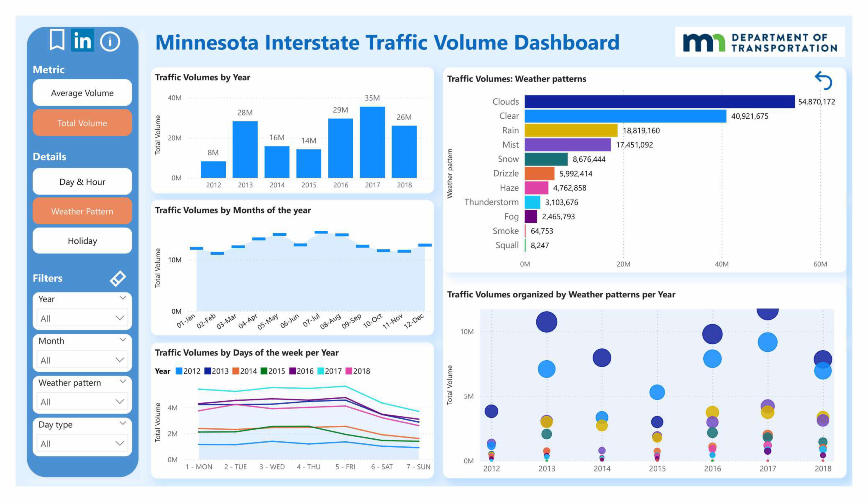Click the 2017 legend color marker
The height and width of the screenshot is (502, 868).
(x=320, y=371)
